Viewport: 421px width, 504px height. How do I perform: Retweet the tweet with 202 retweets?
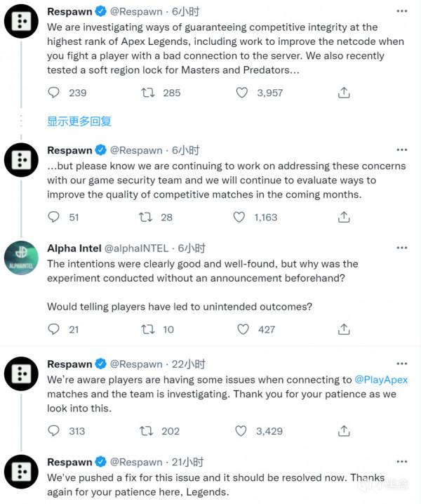point(148,431)
